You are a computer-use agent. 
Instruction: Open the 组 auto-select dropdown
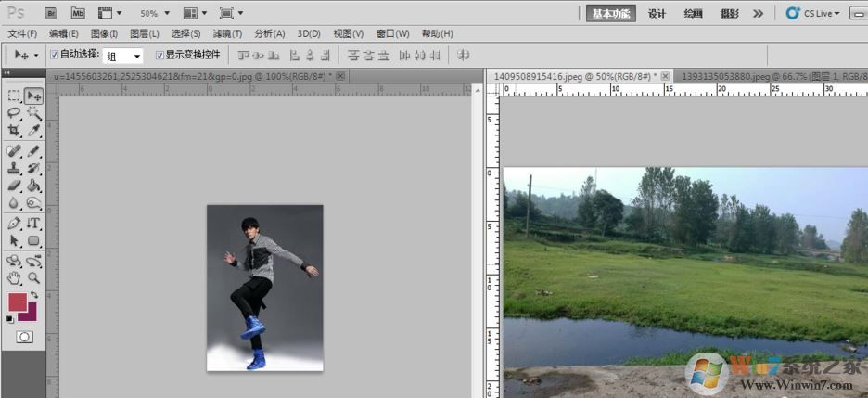click(x=123, y=56)
